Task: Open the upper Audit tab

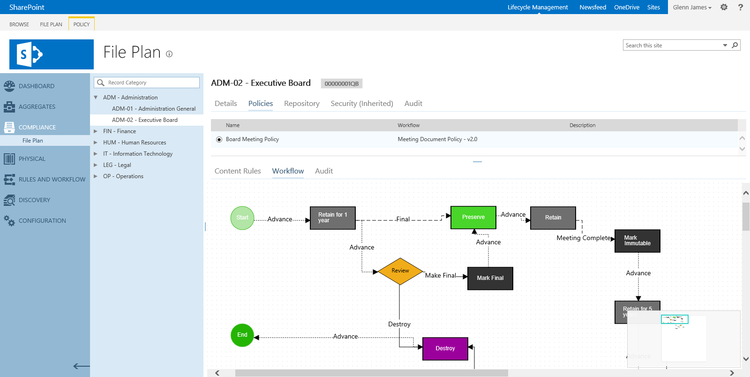Action: point(413,103)
